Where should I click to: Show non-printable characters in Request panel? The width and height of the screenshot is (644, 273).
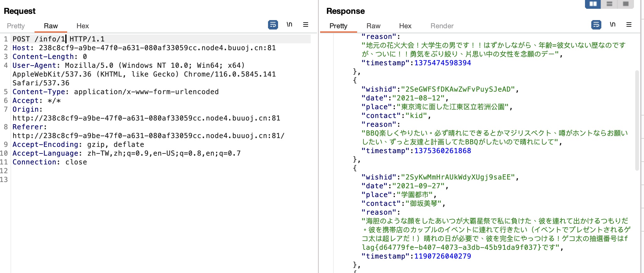[289, 24]
